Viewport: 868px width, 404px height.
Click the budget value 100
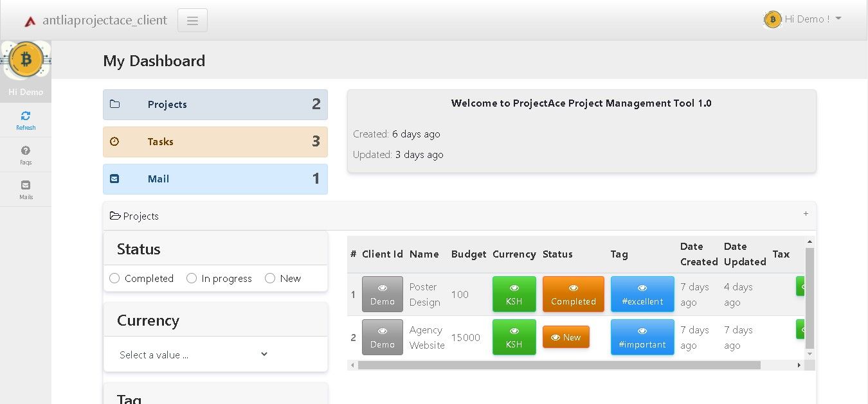tap(460, 294)
